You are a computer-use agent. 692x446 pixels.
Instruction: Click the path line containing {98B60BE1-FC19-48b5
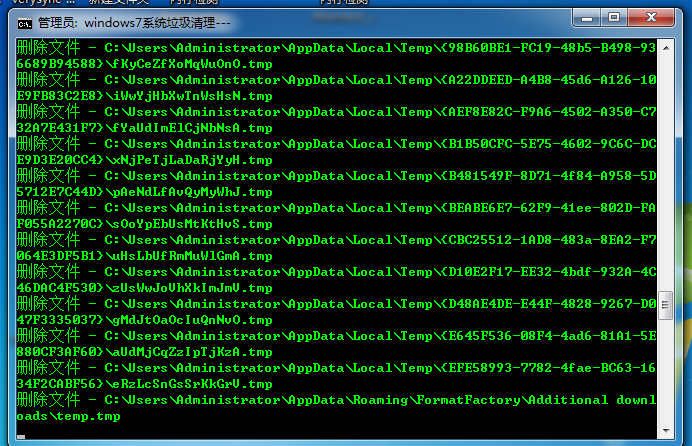tap(336, 48)
